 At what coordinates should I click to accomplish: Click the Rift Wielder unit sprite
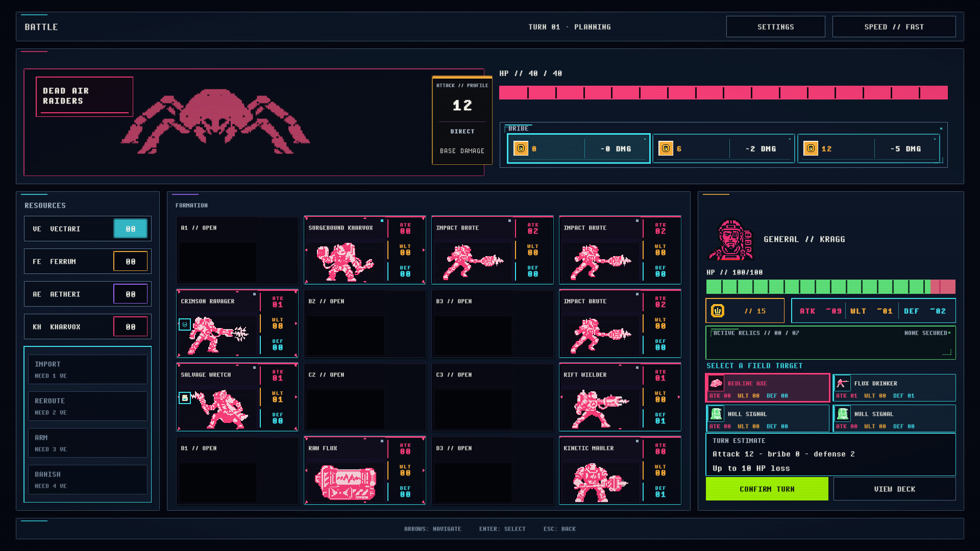click(x=601, y=409)
